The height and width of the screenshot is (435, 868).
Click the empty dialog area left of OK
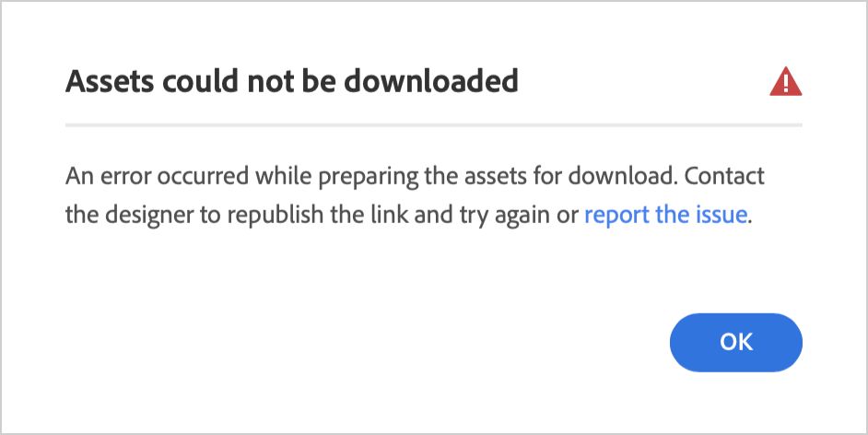pos(369,342)
